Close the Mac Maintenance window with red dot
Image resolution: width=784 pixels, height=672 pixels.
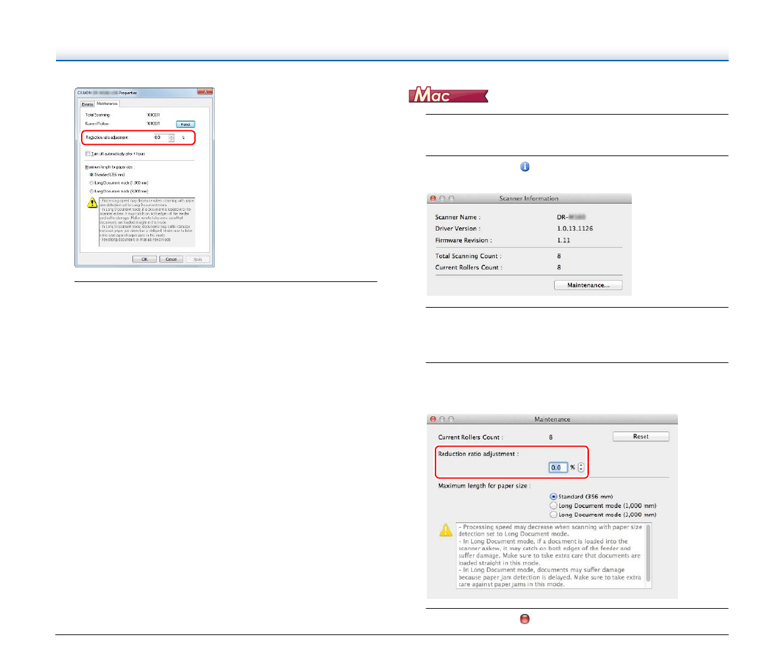coord(433,419)
